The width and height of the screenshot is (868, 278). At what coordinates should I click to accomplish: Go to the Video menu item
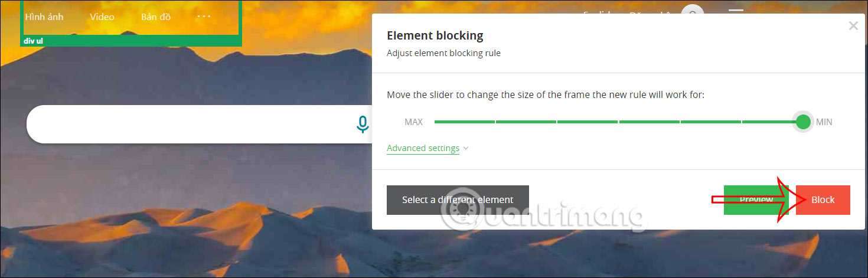point(102,17)
